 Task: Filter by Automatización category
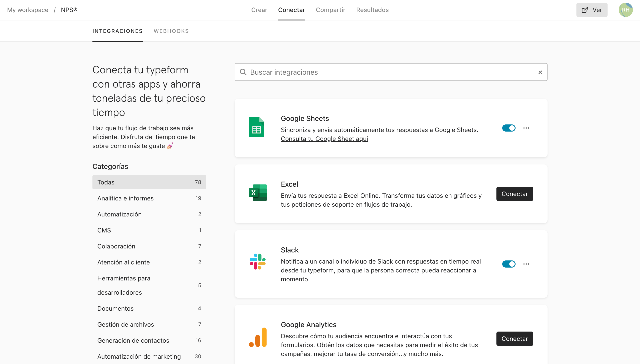149,214
